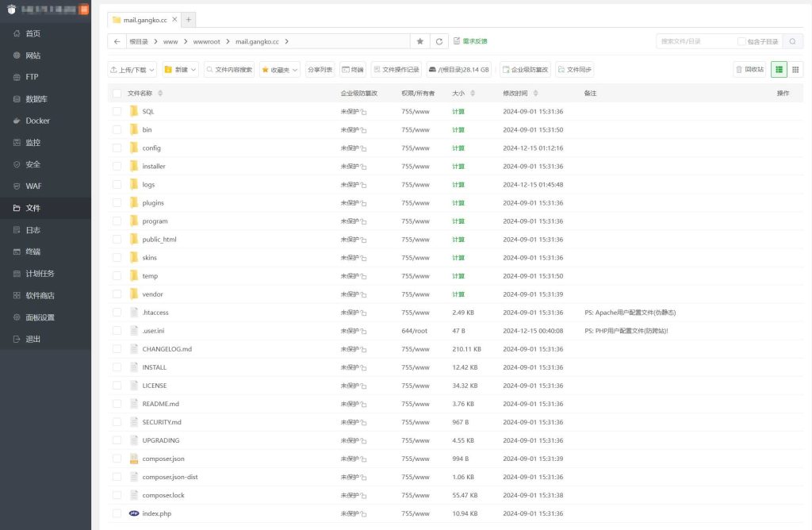The image size is (812, 530).
Task: Click the star favorite icon in path bar
Action: click(420, 41)
